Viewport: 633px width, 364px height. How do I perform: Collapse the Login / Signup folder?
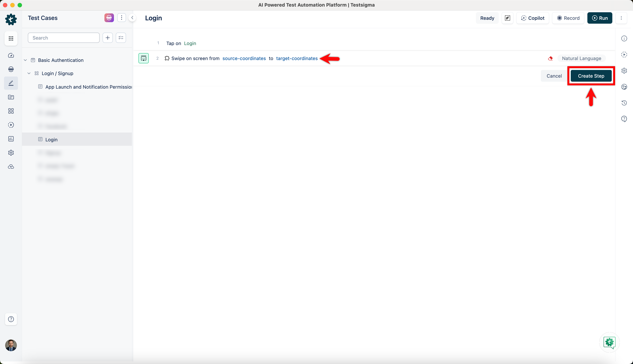point(29,73)
